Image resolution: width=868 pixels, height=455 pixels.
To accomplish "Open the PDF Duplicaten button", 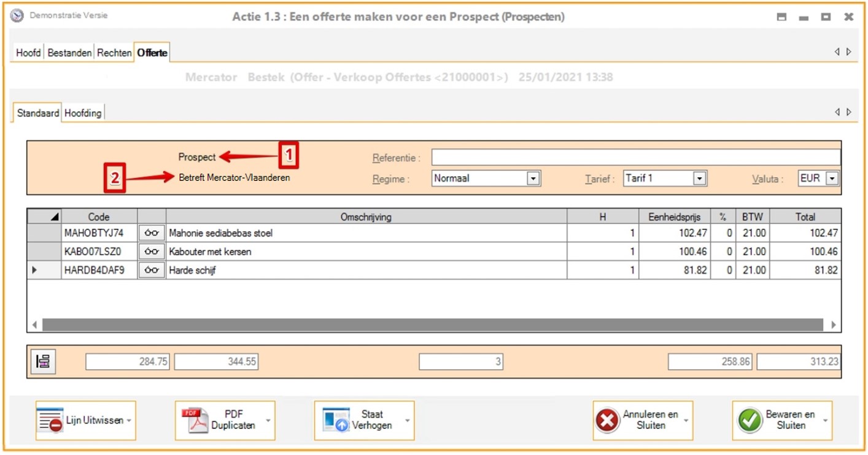I will [220, 421].
